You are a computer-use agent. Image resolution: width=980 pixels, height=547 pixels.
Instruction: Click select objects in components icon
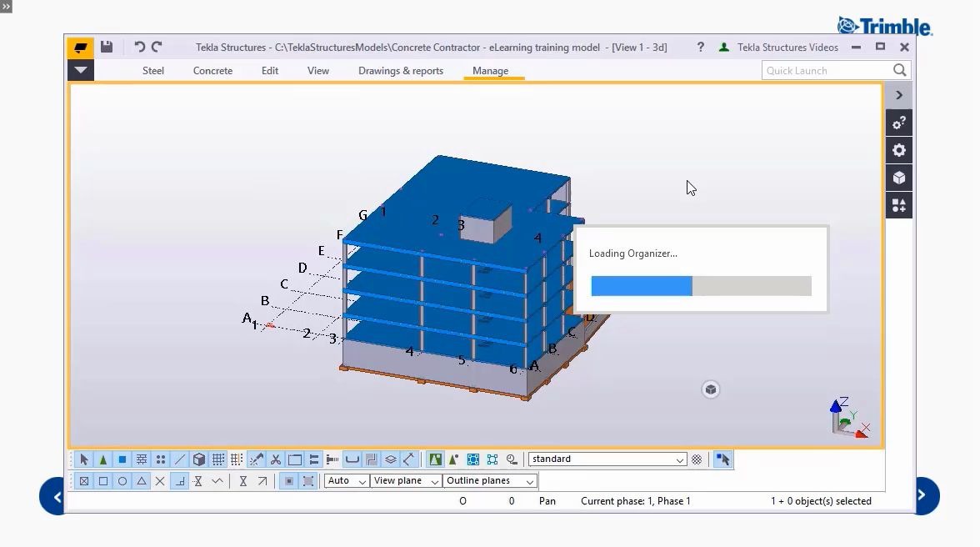[x=454, y=459]
